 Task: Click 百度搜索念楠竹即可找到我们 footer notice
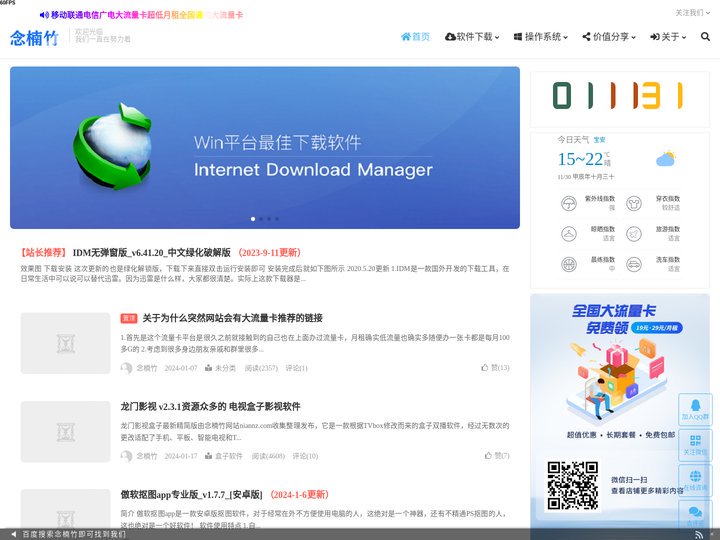74,534
